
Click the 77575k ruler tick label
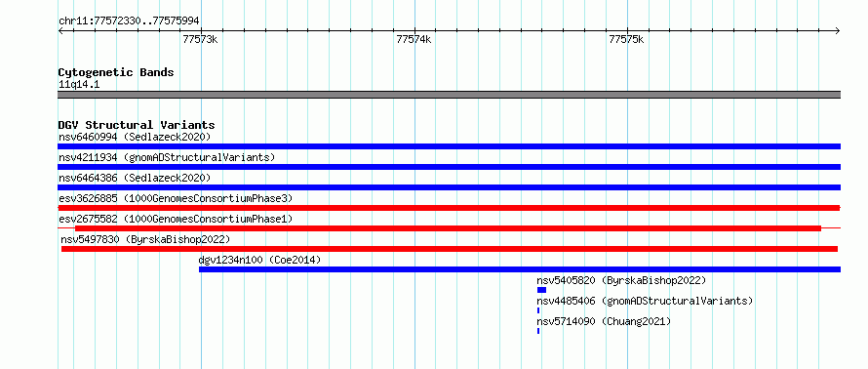coord(626,39)
